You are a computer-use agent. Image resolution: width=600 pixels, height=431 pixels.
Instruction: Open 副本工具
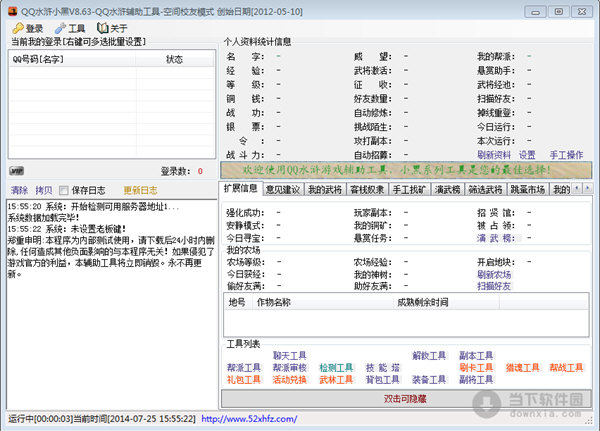point(476,356)
